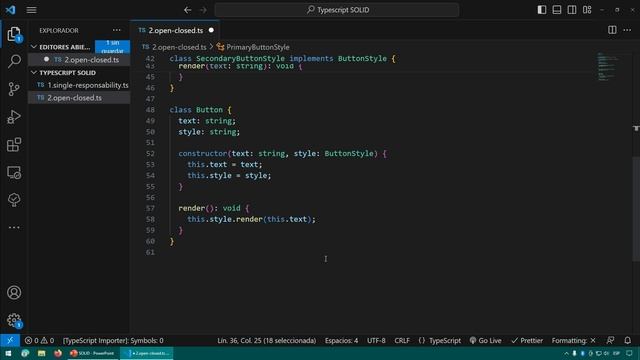Toggle the bottom panel layout icon

point(557,10)
